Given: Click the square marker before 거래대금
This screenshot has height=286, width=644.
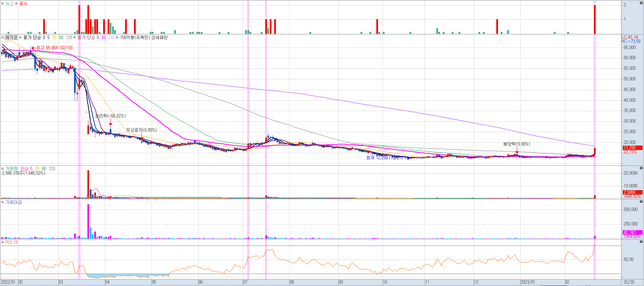Looking at the screenshot, I should [3, 202].
